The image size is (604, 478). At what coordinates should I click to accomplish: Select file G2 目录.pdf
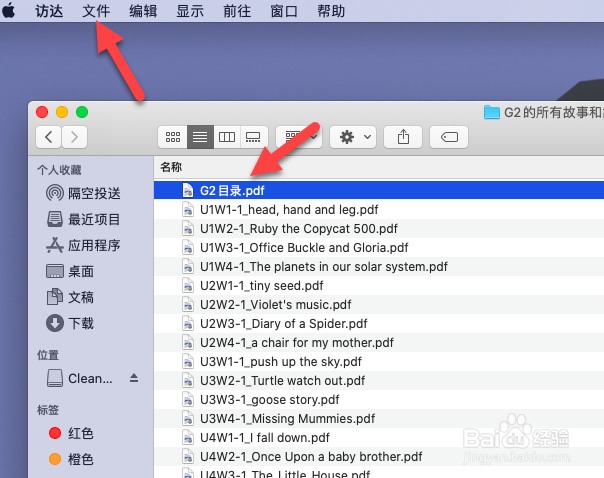379,190
